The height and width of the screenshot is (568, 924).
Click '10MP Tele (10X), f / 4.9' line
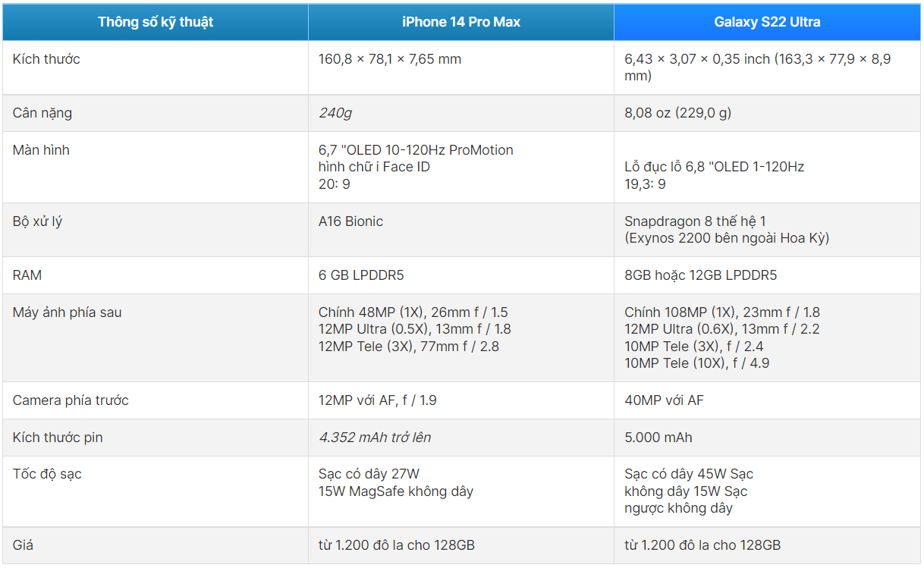pyautogui.click(x=697, y=363)
